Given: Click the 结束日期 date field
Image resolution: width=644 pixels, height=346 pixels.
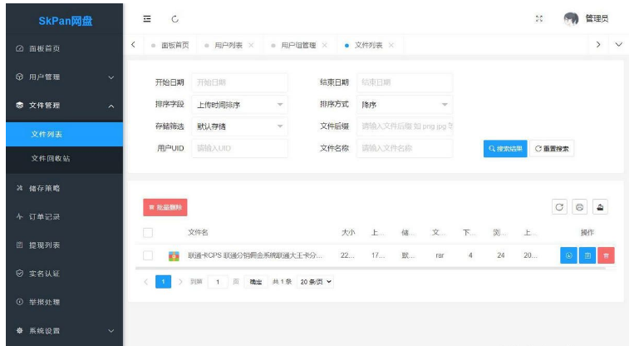Looking at the screenshot, I should 405,82.
